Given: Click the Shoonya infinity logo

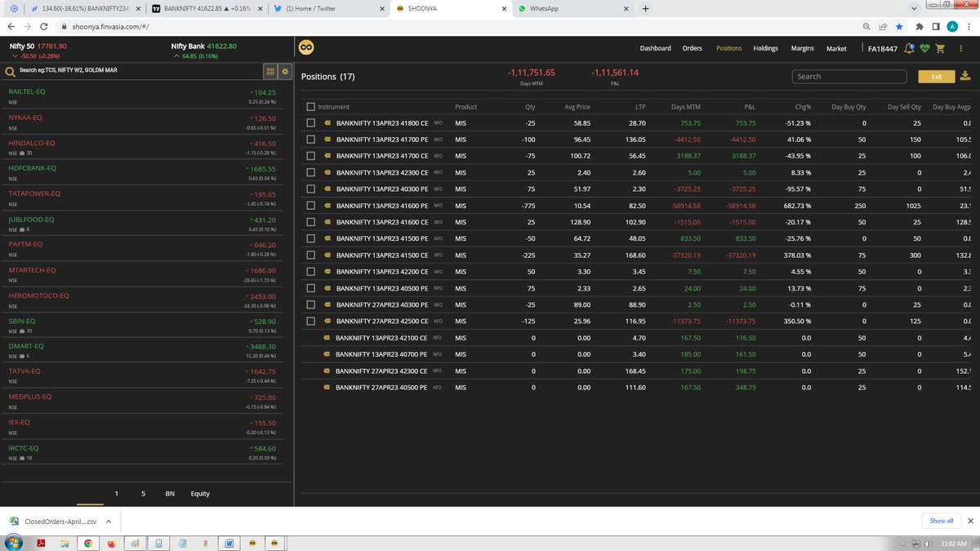Looking at the screenshot, I should [x=307, y=48].
